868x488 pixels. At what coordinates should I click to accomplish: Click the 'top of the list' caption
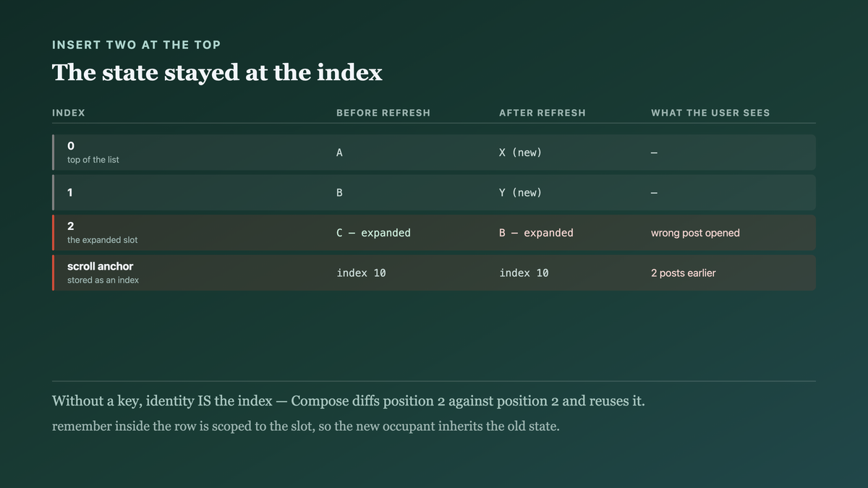point(93,160)
